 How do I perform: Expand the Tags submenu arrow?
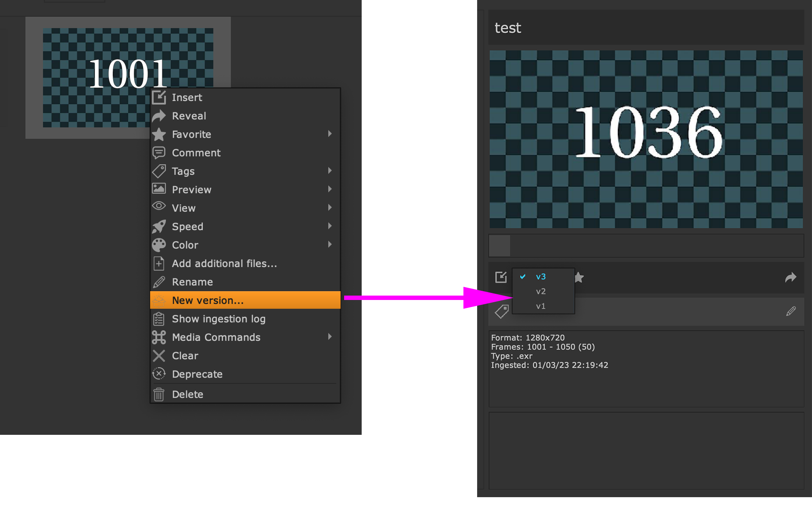[330, 171]
